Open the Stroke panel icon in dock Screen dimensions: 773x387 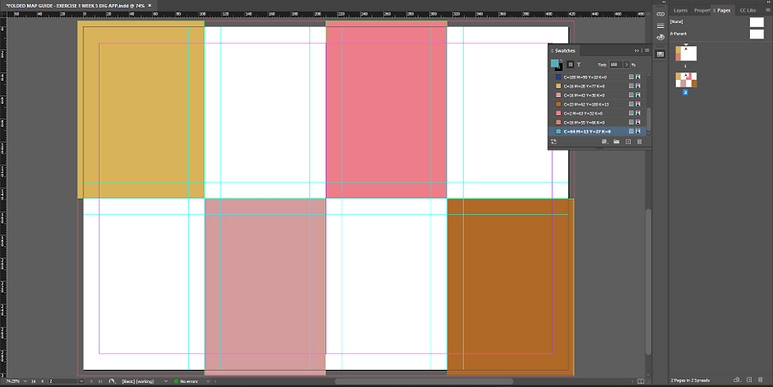(661, 26)
